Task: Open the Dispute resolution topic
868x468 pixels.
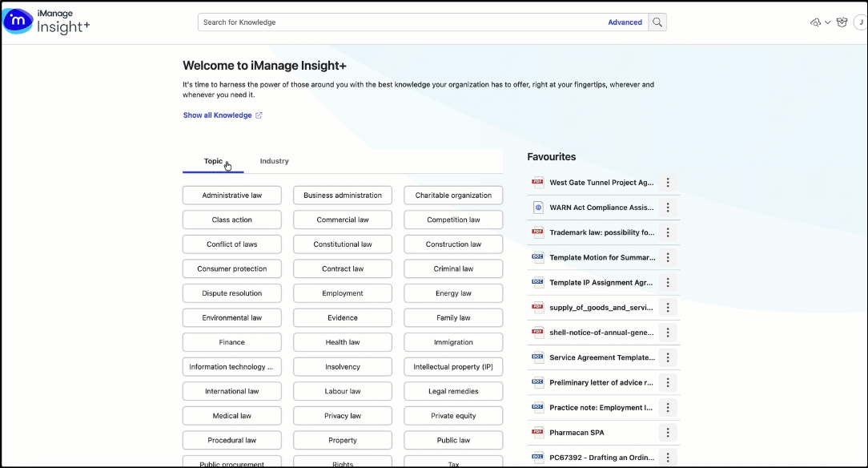Action: coord(232,293)
